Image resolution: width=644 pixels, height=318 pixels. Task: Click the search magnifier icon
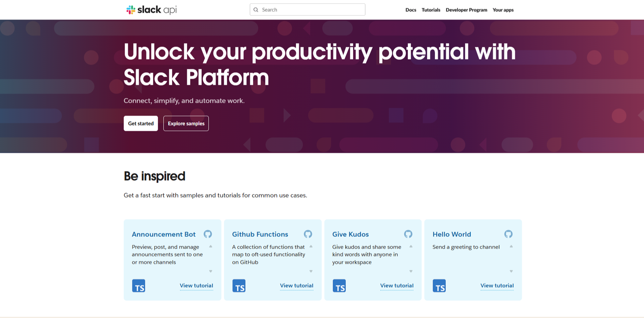pos(256,10)
